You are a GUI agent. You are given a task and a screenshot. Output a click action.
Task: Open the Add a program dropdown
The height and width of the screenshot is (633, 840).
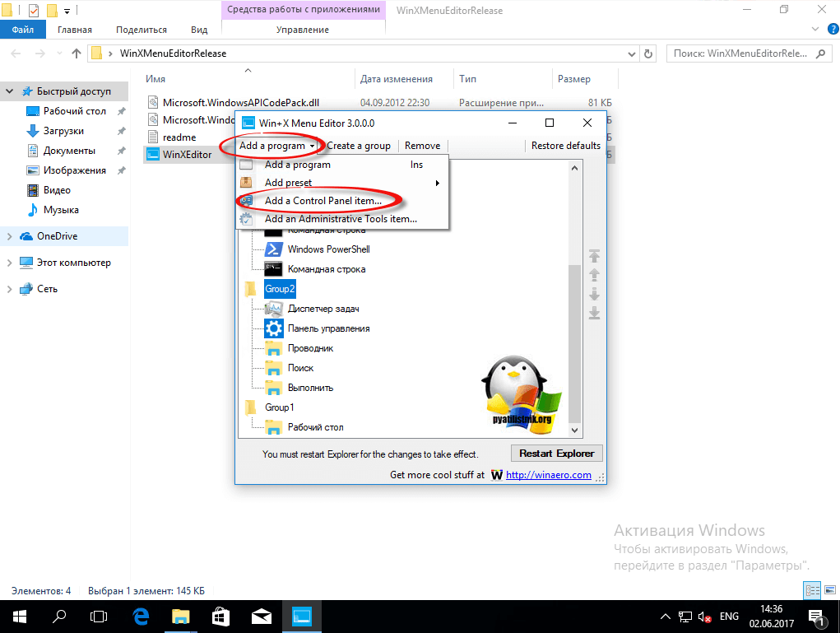click(276, 146)
